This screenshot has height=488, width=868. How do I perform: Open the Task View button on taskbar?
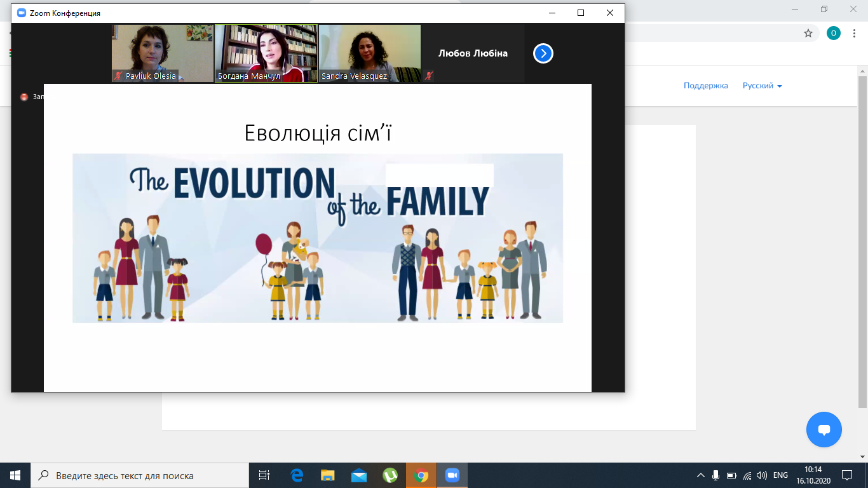pyautogui.click(x=264, y=475)
